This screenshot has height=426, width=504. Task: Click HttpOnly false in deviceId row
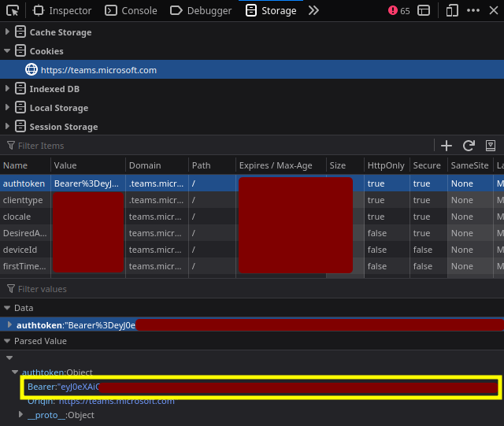pyautogui.click(x=387, y=250)
